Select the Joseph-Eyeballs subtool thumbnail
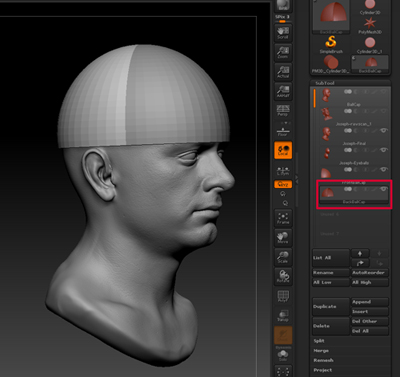Viewport: 400px width, 377px height. pos(327,153)
